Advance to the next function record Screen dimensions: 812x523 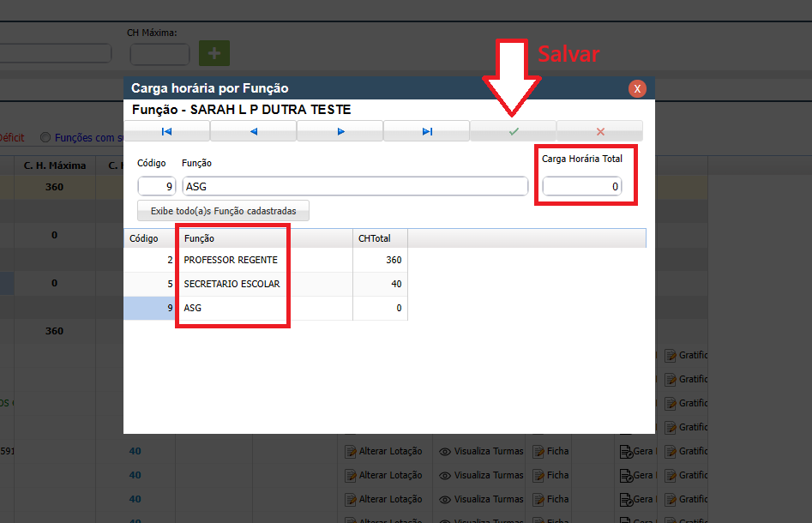[x=340, y=131]
